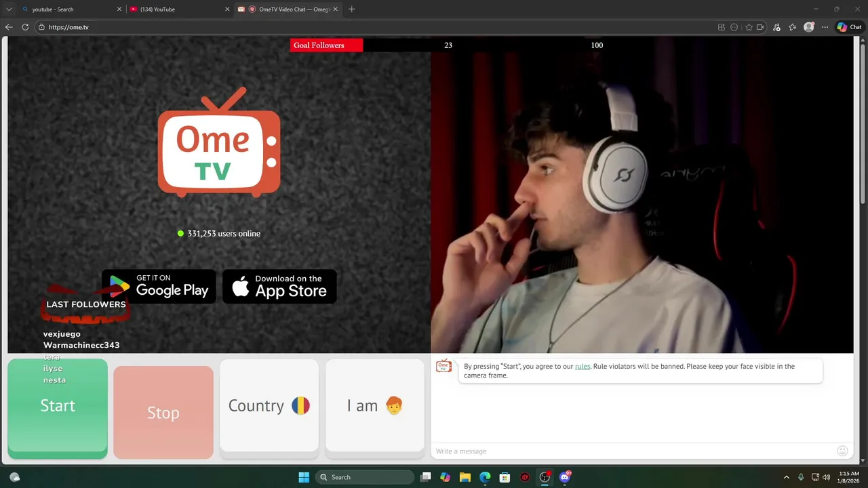Open browser profile avatar
This screenshot has height=488, width=868.
[x=809, y=27]
